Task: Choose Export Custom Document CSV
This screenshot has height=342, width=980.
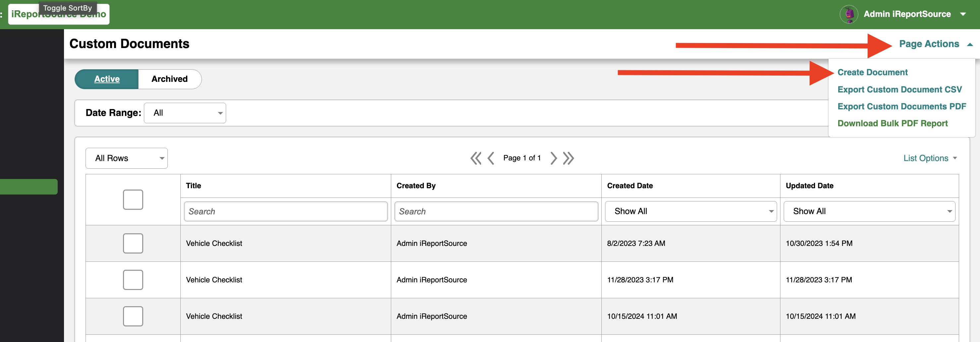Action: point(899,89)
